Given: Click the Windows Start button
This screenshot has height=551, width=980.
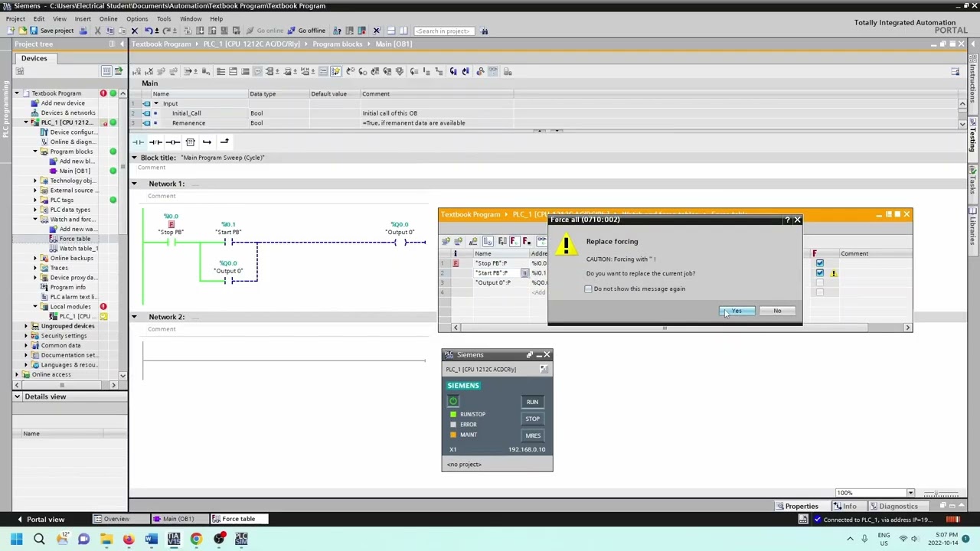Looking at the screenshot, I should [16, 540].
